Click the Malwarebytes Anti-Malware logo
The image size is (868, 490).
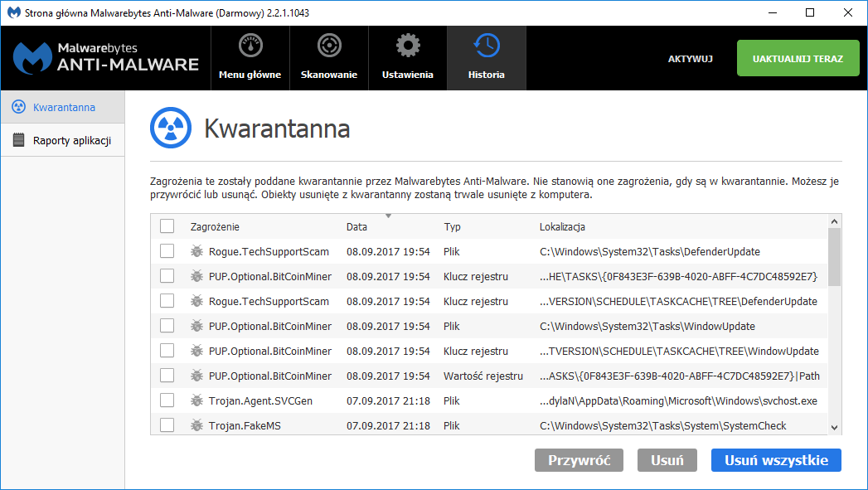pyautogui.click(x=106, y=57)
